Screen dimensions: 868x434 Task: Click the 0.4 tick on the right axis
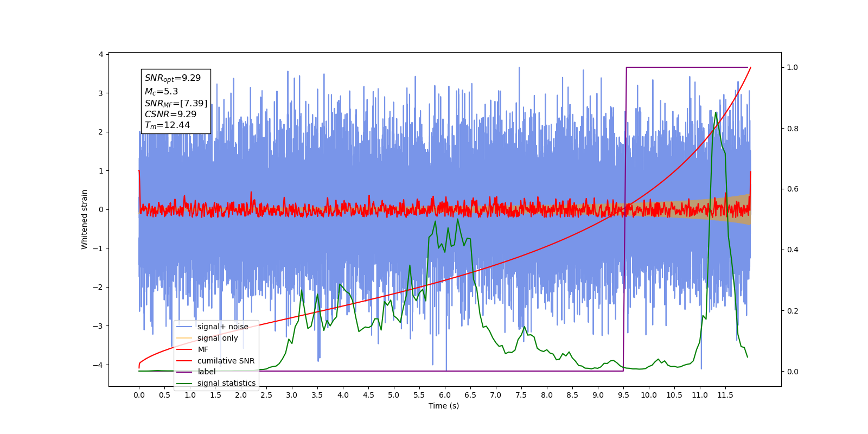pyautogui.click(x=793, y=250)
